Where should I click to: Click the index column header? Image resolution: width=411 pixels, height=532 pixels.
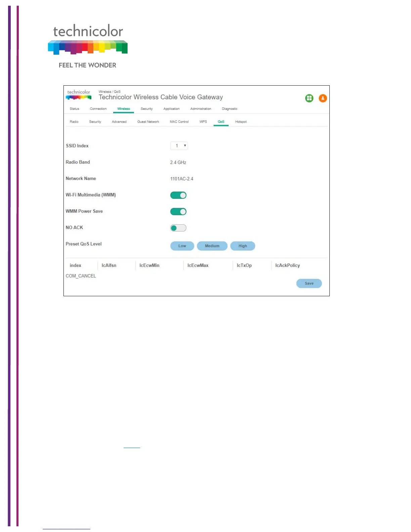tap(76, 265)
